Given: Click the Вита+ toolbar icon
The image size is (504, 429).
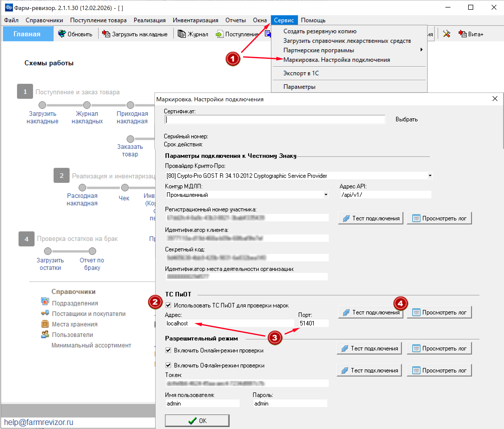Looking at the screenshot, I should coord(462,34).
